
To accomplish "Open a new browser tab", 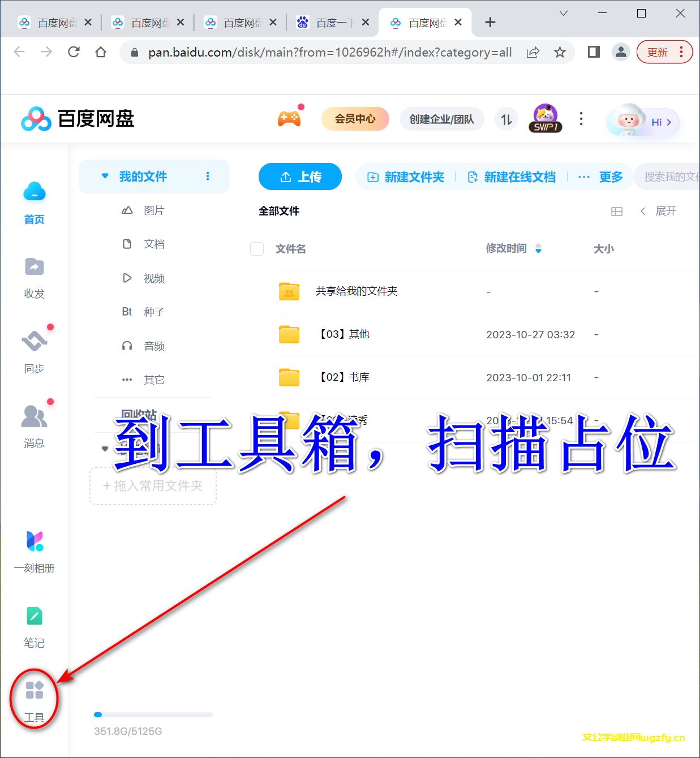I will coord(491,22).
